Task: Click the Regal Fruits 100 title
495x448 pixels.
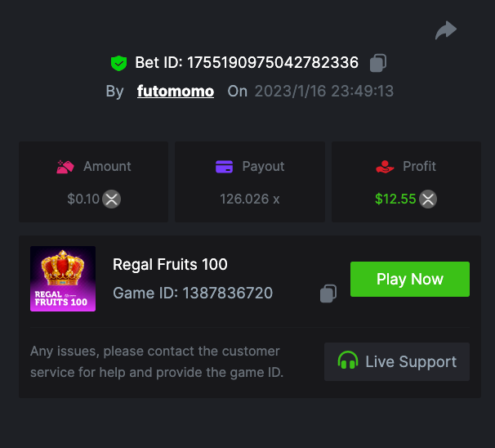Action: [x=170, y=264]
